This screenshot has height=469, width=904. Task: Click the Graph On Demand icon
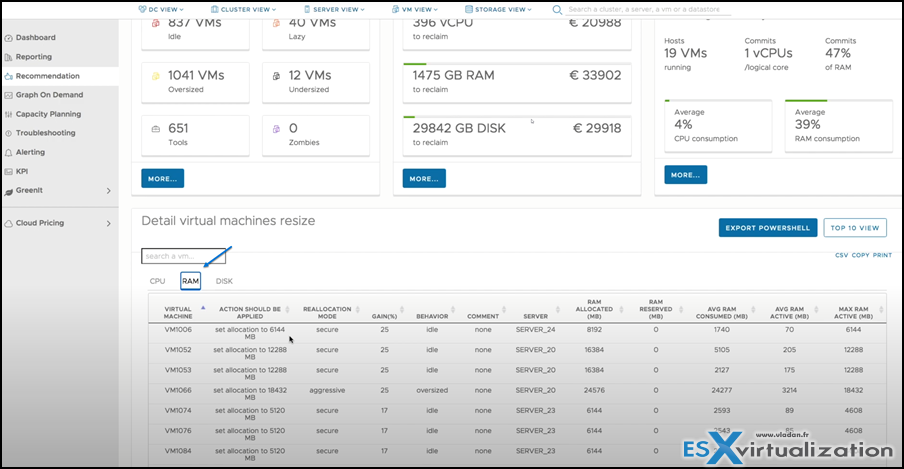pos(8,95)
